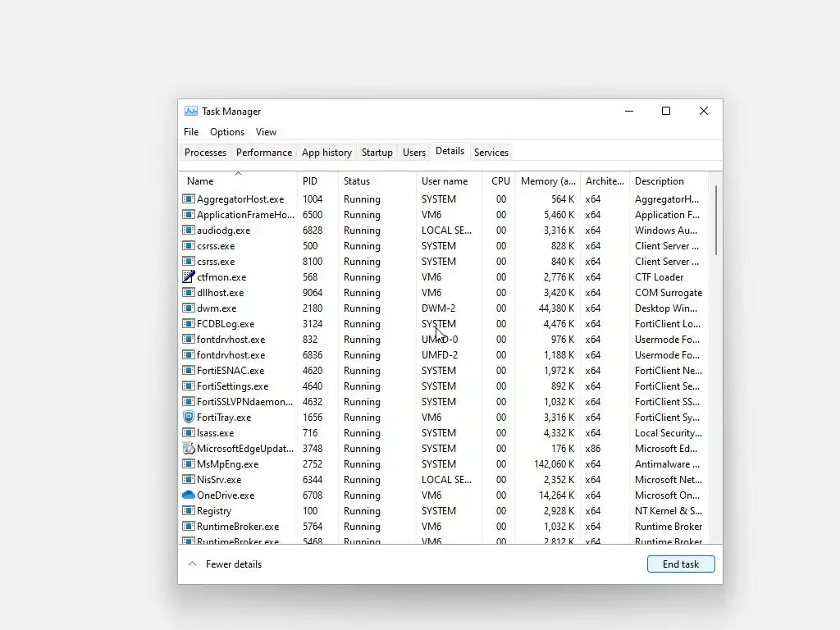Click the End task button
840x630 pixels.
click(681, 564)
